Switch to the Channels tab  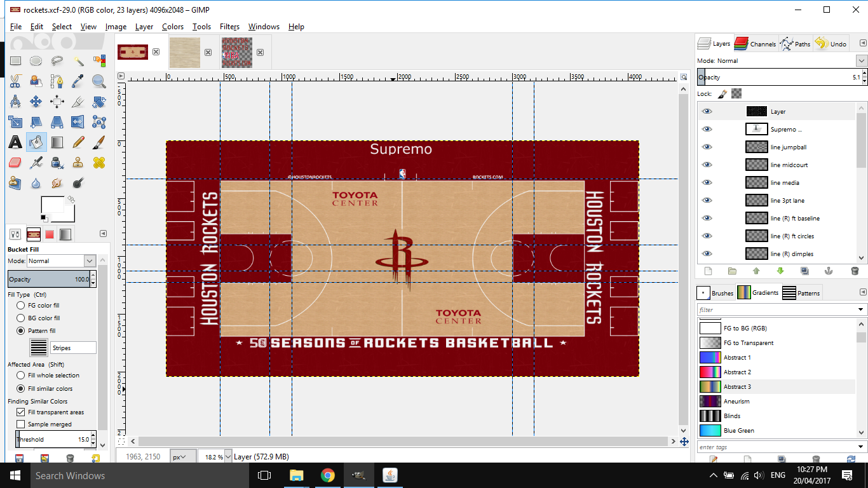click(755, 43)
